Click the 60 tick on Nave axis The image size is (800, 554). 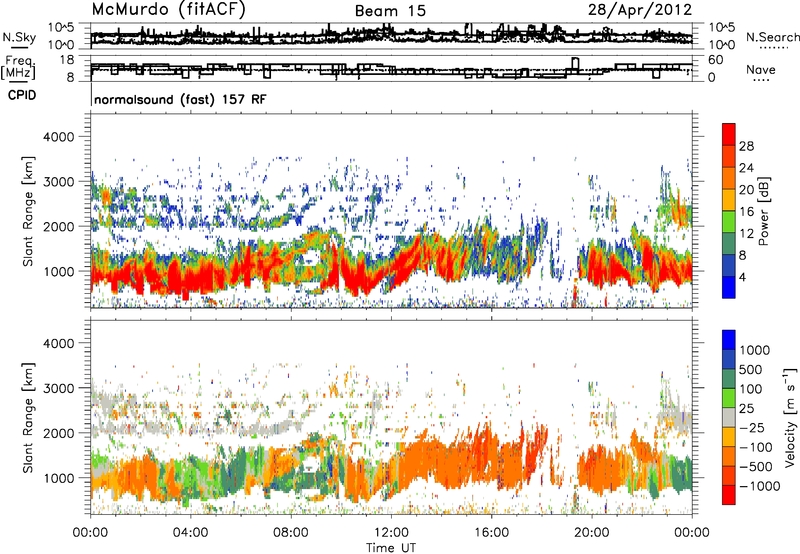tap(716, 60)
